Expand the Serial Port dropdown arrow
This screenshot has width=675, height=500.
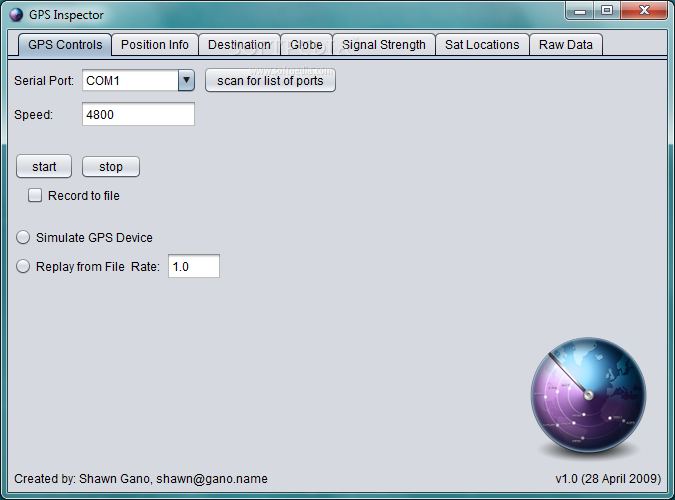click(186, 80)
